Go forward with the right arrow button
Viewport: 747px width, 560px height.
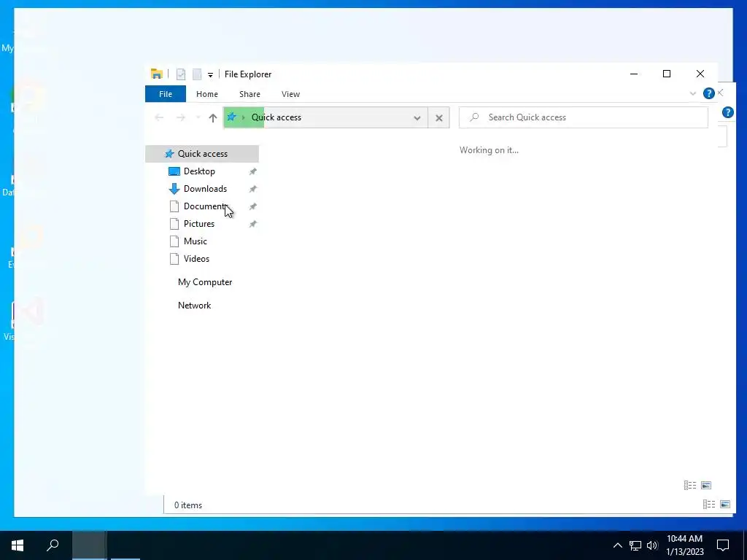[181, 117]
